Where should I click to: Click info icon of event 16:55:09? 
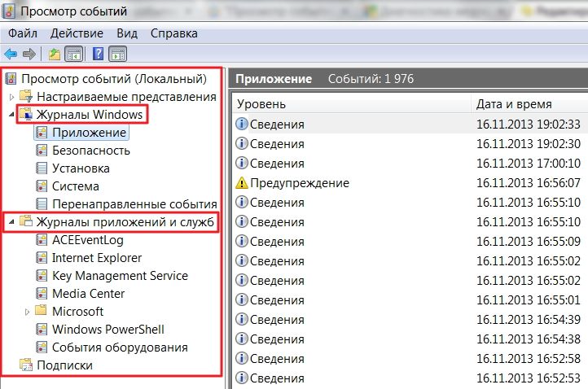(x=242, y=242)
